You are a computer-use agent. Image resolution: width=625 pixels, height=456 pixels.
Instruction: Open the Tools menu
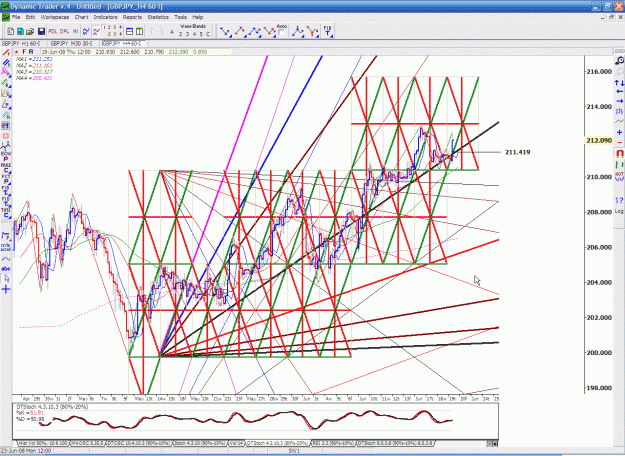(x=180, y=17)
